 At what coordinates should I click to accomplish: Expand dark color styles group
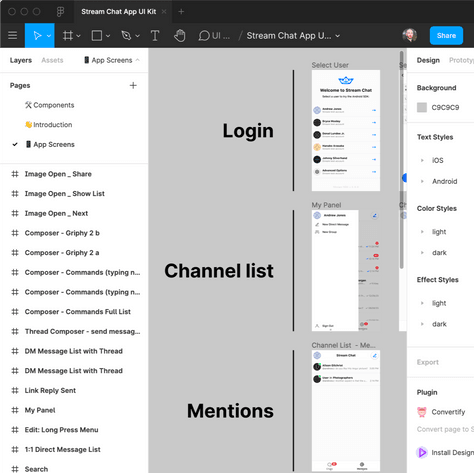click(x=422, y=253)
